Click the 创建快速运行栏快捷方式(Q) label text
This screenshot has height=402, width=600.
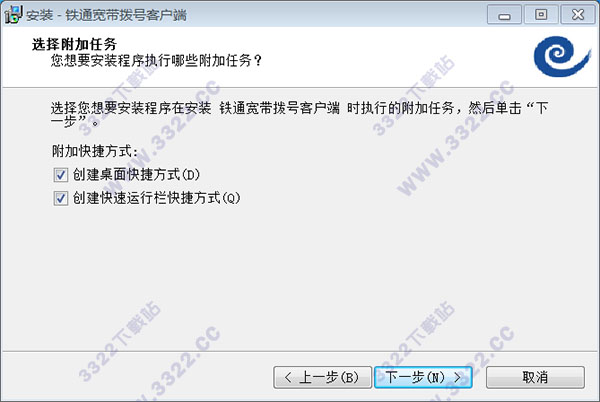(157, 198)
